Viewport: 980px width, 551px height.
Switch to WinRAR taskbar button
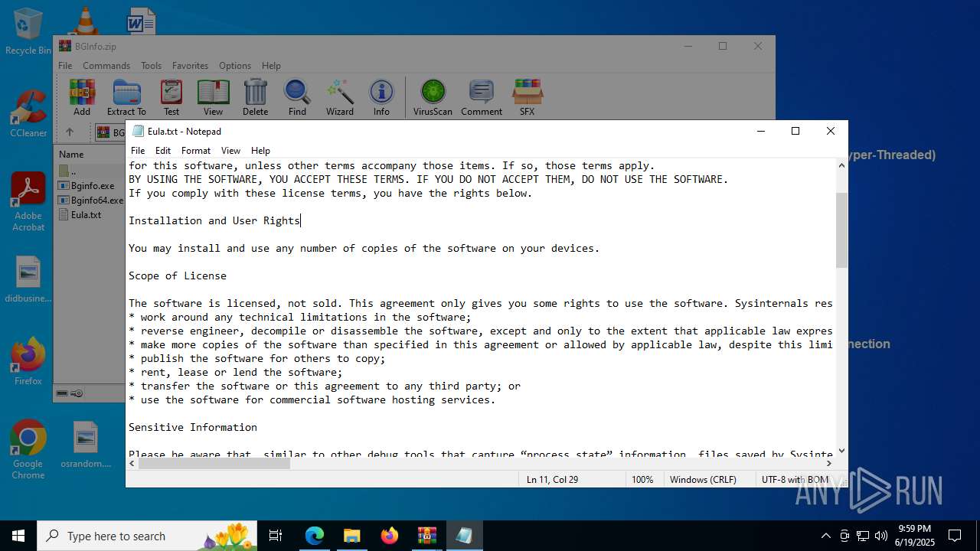pyautogui.click(x=426, y=536)
